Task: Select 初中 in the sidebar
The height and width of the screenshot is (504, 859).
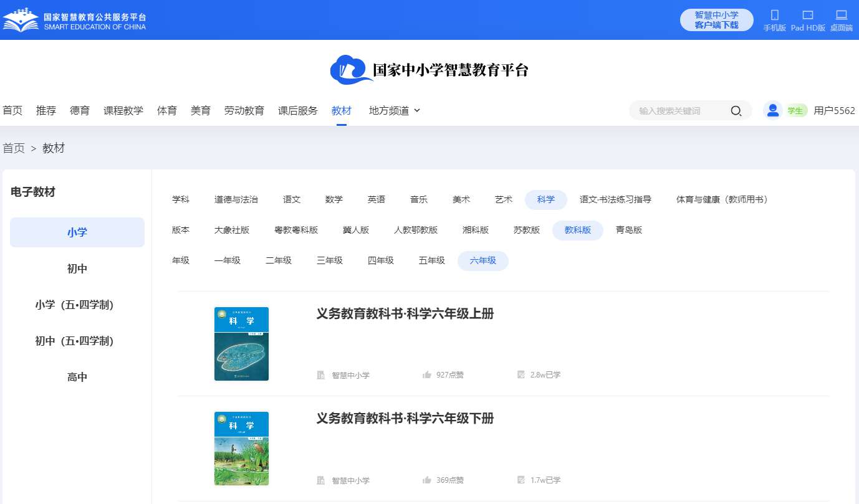Action: pyautogui.click(x=77, y=269)
